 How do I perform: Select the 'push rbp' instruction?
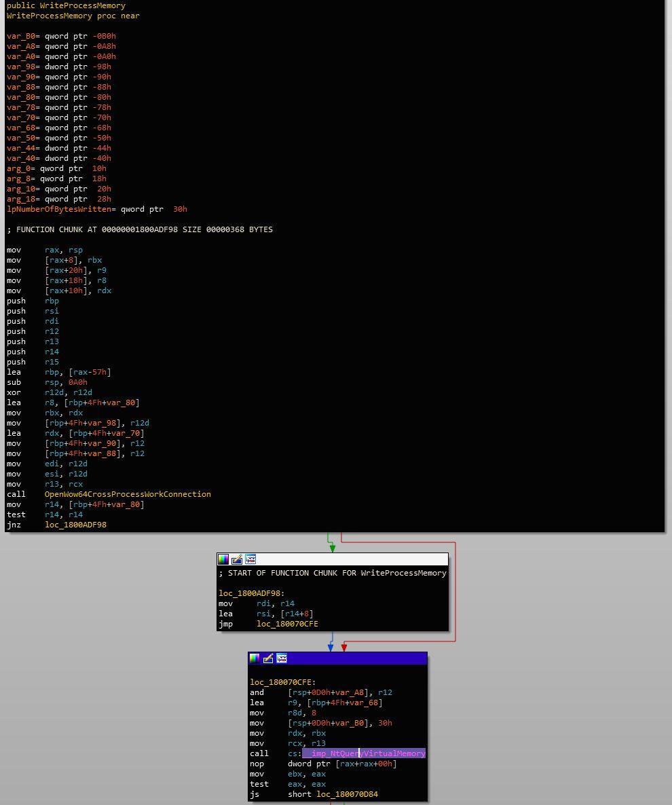click(33, 301)
